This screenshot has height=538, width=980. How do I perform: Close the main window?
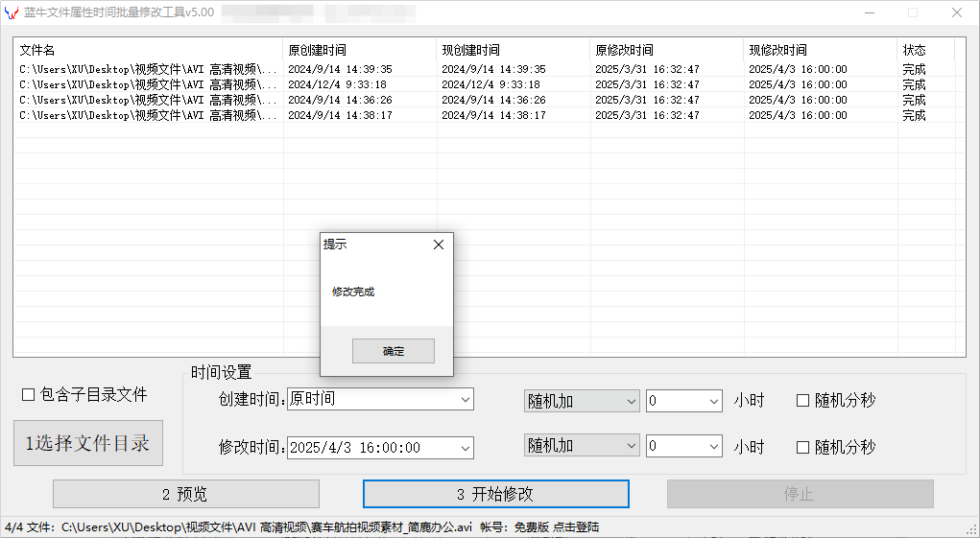pyautogui.click(x=957, y=12)
